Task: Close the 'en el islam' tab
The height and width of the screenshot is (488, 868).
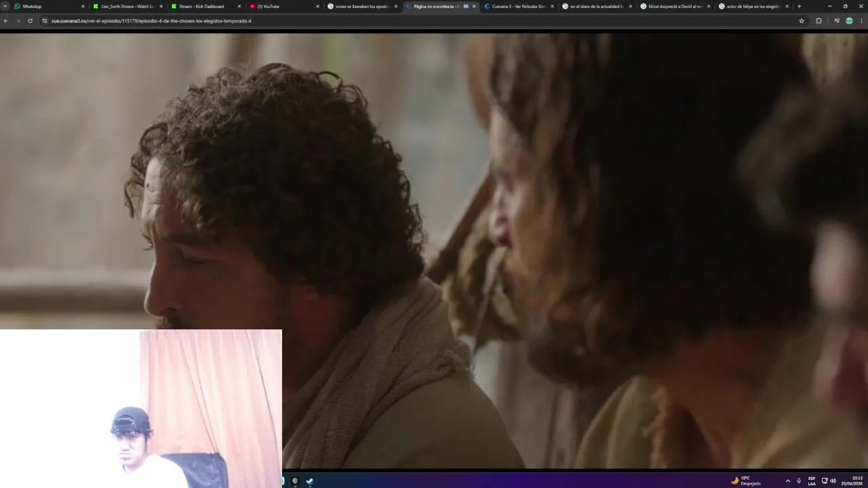Action: coord(631,6)
